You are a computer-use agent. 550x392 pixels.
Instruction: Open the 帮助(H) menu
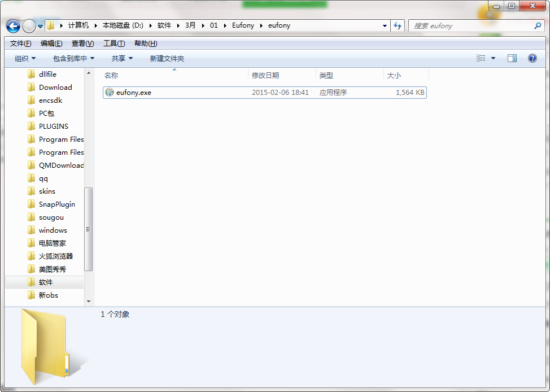[x=146, y=43]
